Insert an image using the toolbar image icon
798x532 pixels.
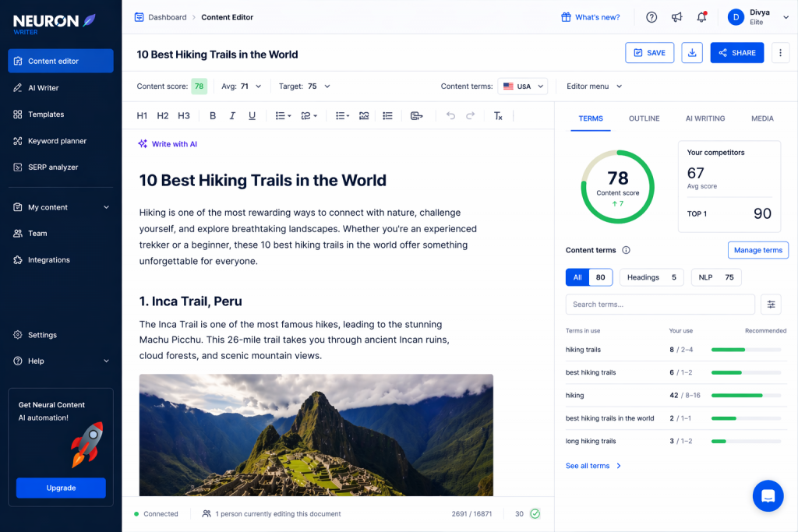364,116
